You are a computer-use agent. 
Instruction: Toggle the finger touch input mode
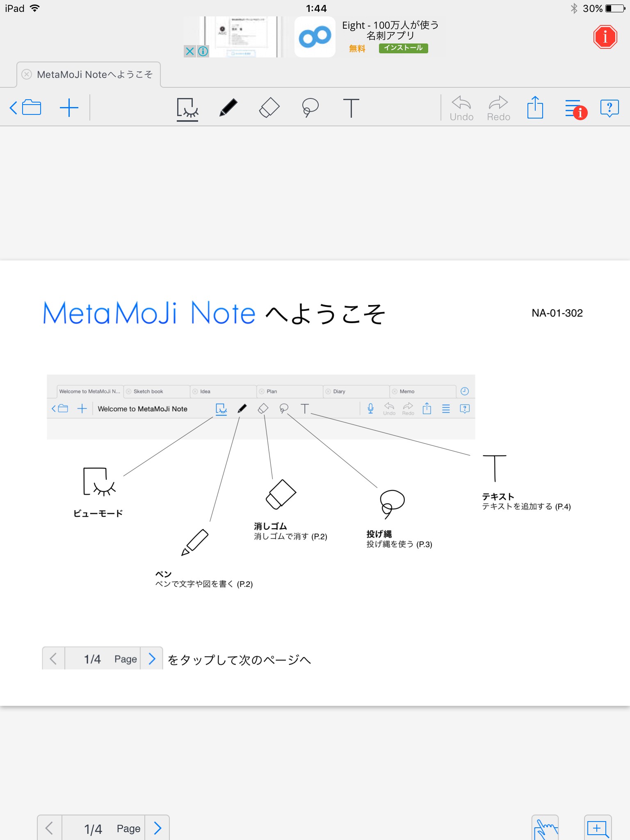point(545,829)
